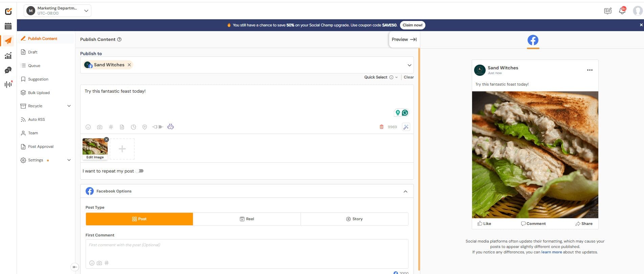Screen dimensions: 644x274
Task: Open Publish Content in sidebar
Action: pos(46,39)
